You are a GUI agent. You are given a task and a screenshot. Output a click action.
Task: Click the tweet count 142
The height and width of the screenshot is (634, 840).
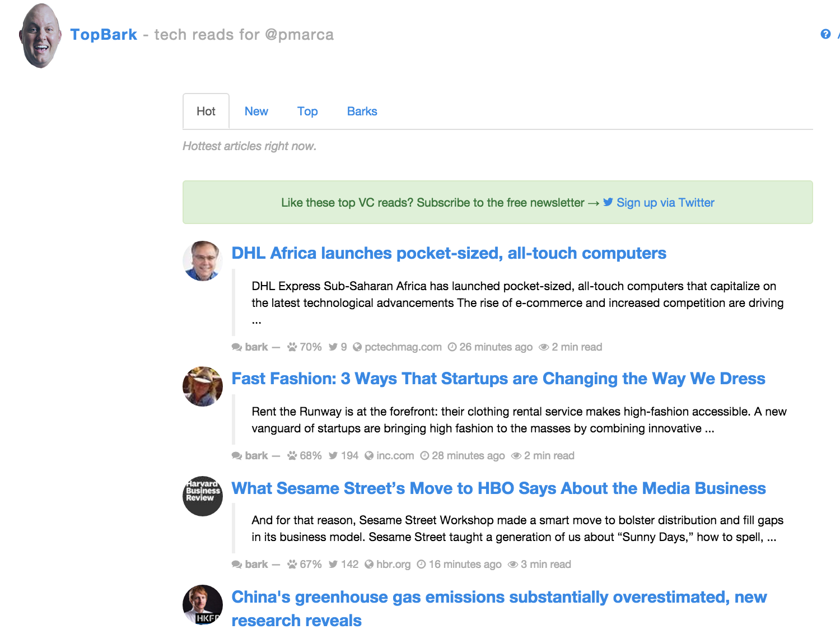pos(349,565)
